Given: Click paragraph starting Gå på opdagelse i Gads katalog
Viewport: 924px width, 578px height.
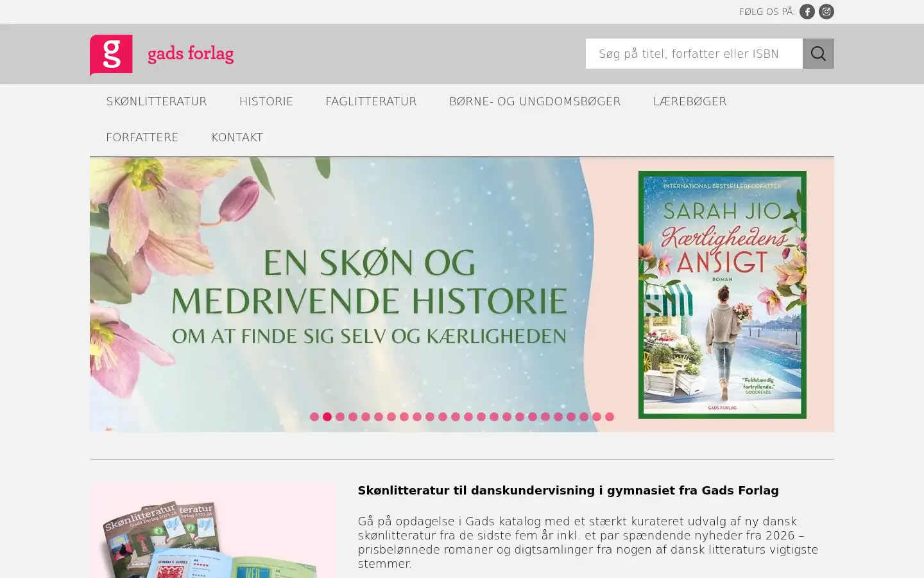Looking at the screenshot, I should click(588, 542).
